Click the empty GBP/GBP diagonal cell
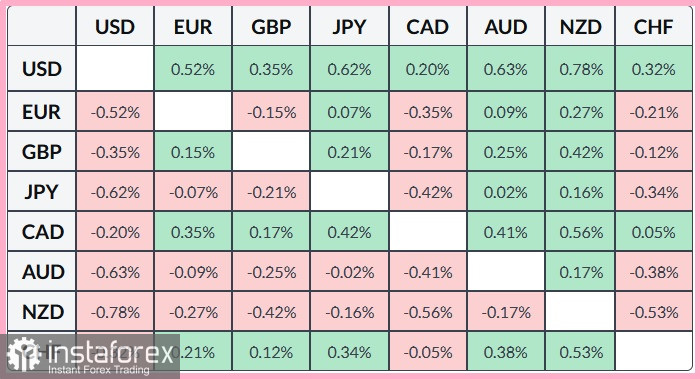Image resolution: width=700 pixels, height=379 pixels. click(271, 152)
